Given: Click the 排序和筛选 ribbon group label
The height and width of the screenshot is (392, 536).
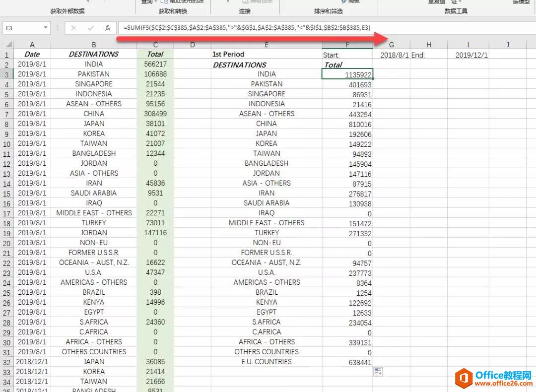Looking at the screenshot, I should pos(328,11).
